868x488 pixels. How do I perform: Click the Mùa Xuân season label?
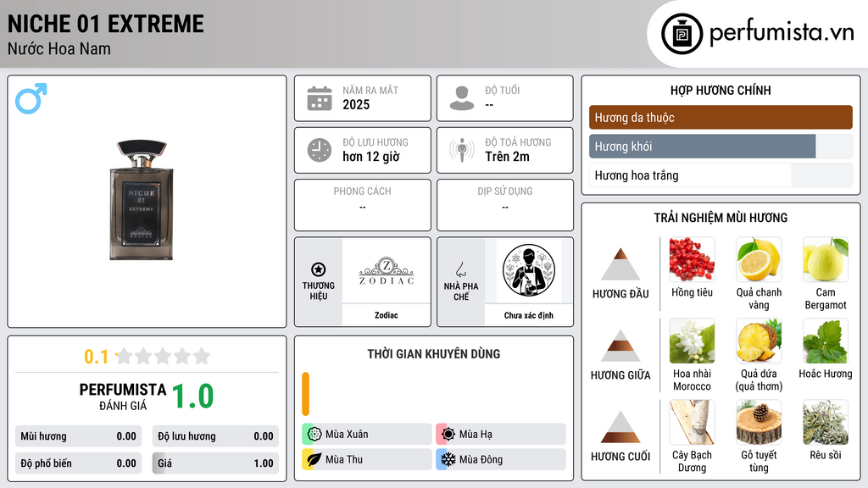(x=347, y=435)
